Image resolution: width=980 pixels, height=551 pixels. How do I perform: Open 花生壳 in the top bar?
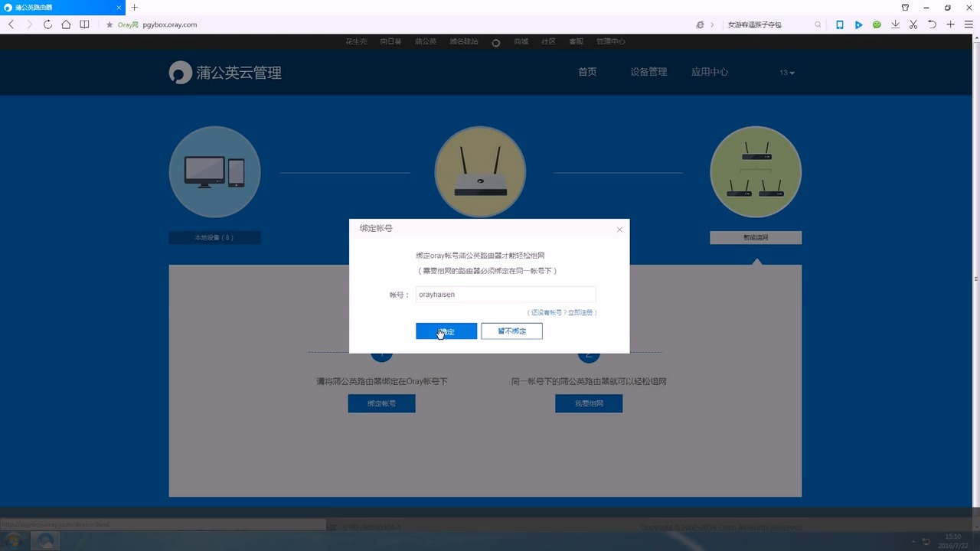pos(356,41)
